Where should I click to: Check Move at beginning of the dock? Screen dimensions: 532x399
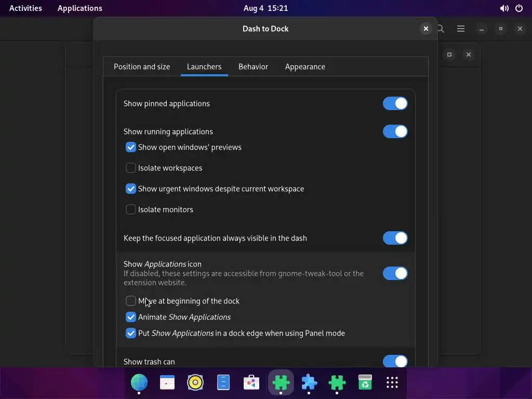pos(130,301)
